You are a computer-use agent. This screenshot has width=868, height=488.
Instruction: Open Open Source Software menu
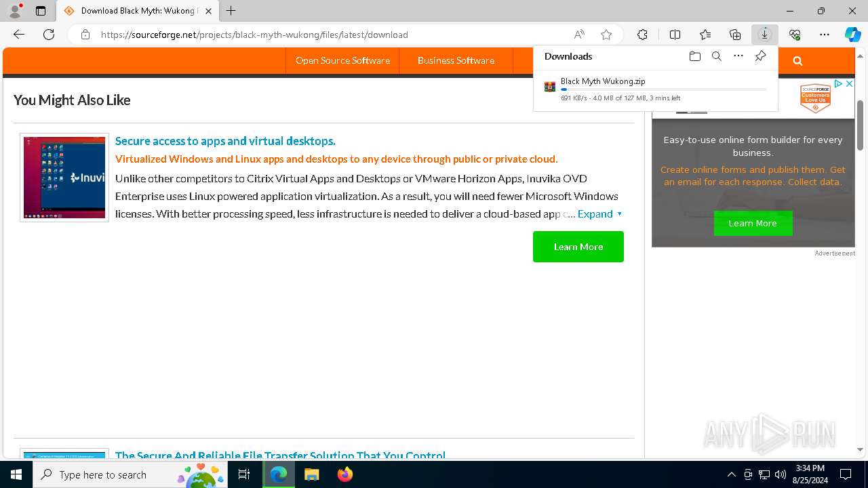[342, 60]
